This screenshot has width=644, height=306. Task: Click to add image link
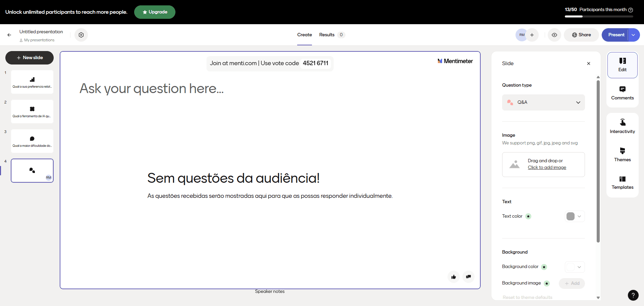pos(547,168)
